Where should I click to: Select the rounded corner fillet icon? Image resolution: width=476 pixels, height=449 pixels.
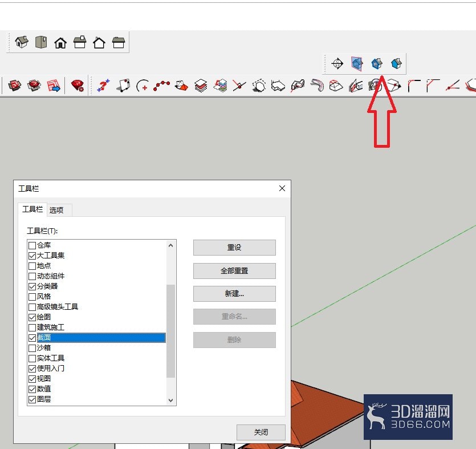click(414, 86)
